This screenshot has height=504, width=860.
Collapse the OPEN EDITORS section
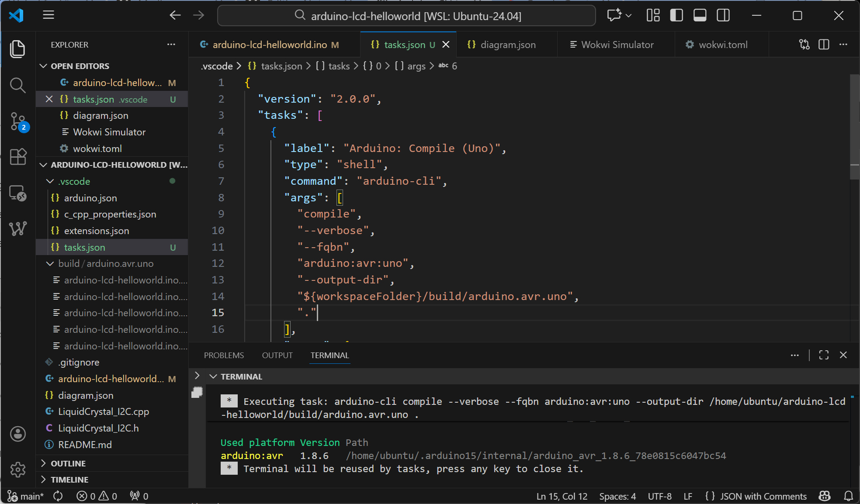80,66
